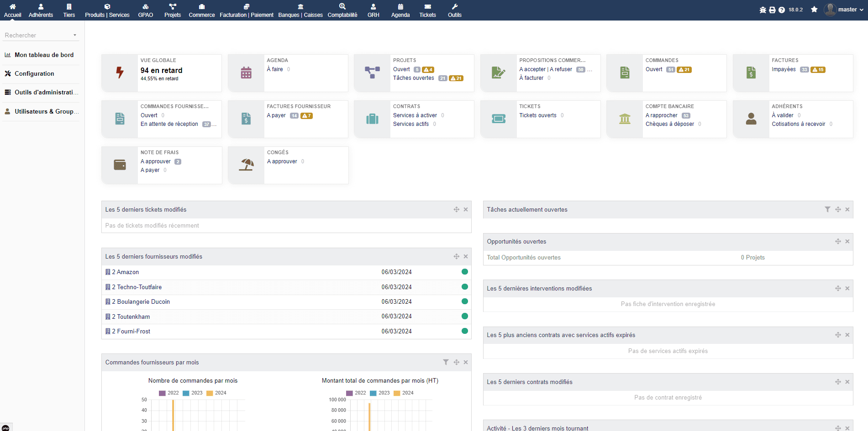Click the bug report icon in header
868x431 pixels.
(763, 10)
